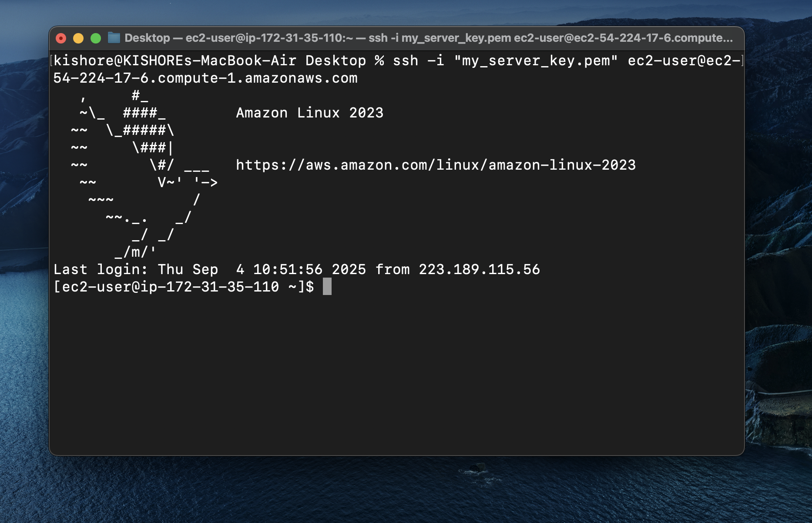The image size is (812, 523).
Task: Click the red close button on the Terminal window
Action: click(61, 38)
